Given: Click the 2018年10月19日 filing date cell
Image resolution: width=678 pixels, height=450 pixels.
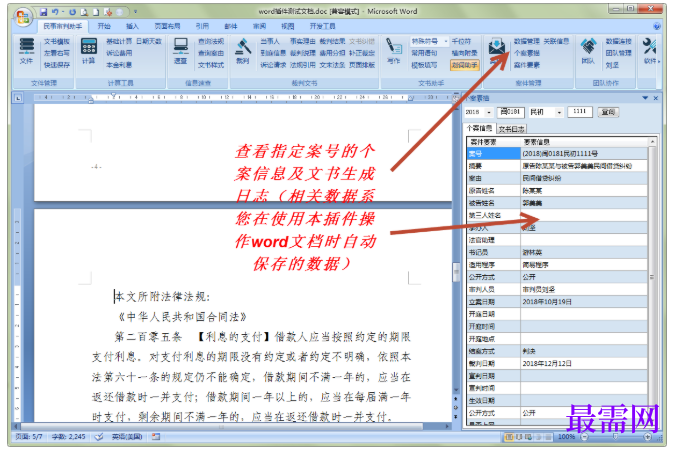Looking at the screenshot, I should click(584, 302).
